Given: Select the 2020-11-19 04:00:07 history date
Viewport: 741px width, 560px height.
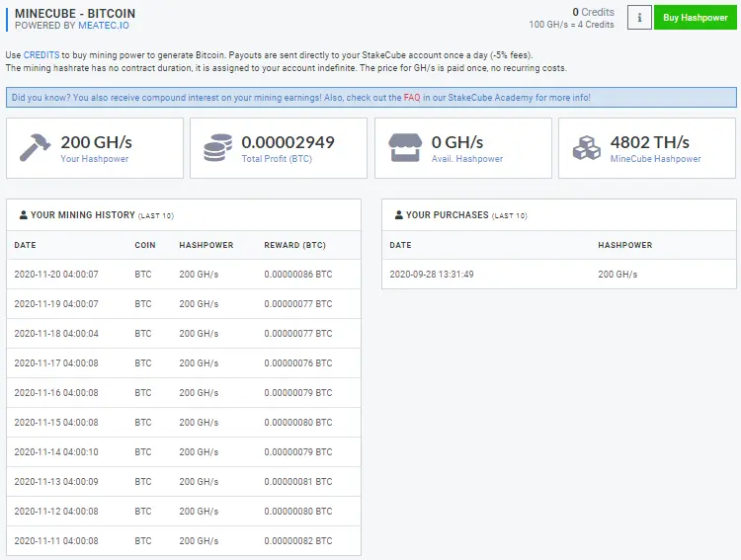Looking at the screenshot, I should pos(56,304).
